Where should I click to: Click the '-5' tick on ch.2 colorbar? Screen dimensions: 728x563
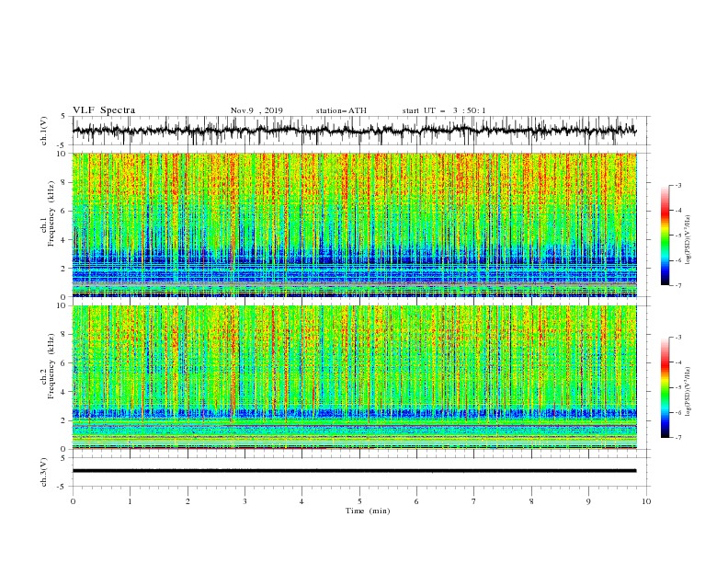point(678,387)
